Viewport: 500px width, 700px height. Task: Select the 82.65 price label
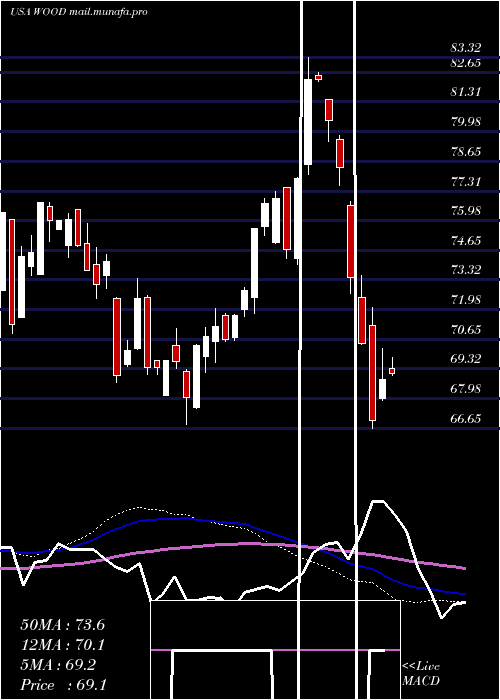click(466, 62)
